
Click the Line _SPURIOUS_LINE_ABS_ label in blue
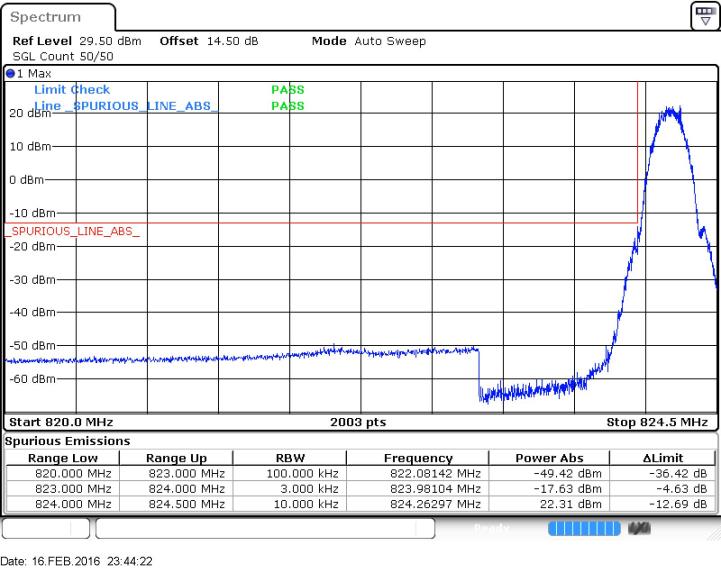pos(126,106)
